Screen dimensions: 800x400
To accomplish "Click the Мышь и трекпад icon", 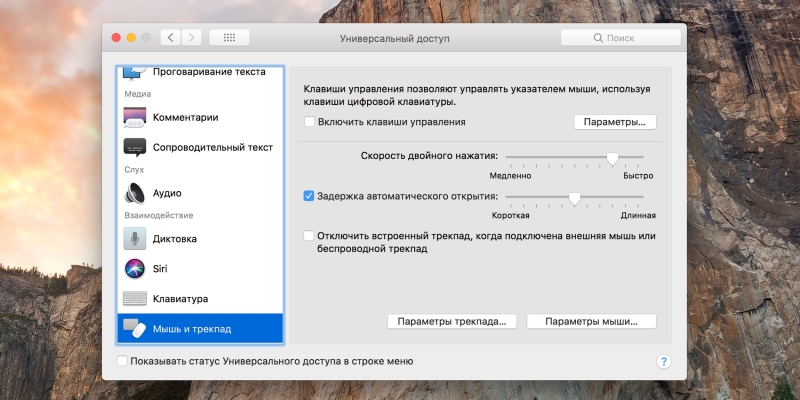I will pos(135,329).
